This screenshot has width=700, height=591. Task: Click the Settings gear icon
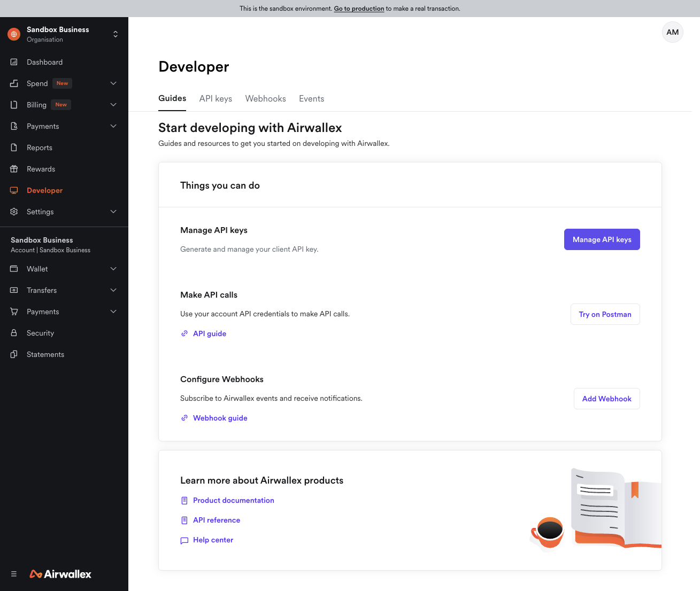click(x=14, y=212)
